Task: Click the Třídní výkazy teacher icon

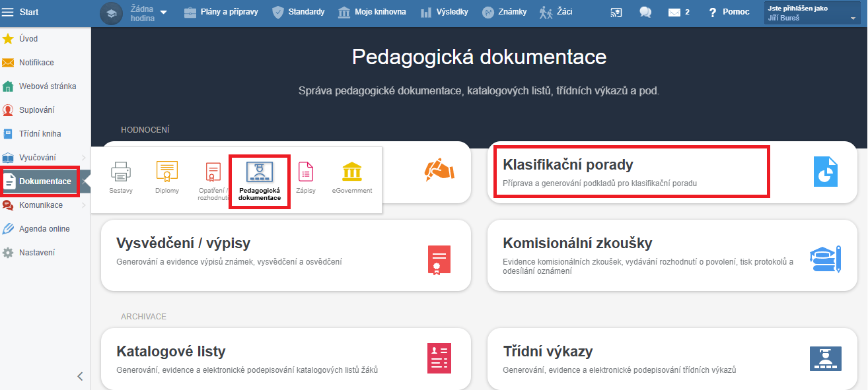Action: tap(826, 358)
